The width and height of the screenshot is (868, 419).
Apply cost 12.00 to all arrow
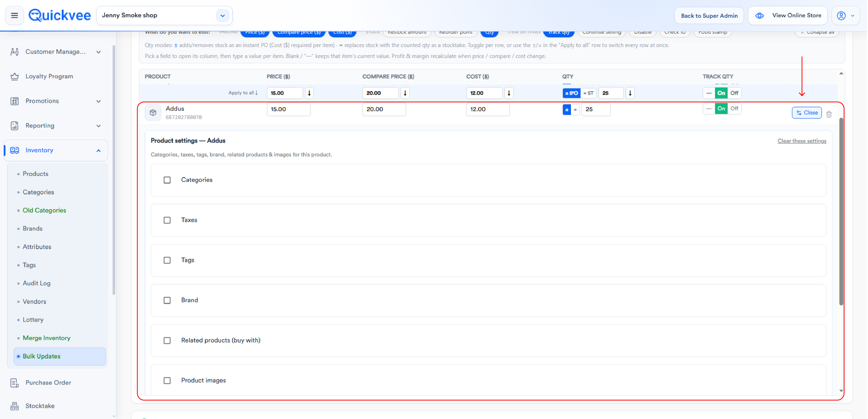509,93
